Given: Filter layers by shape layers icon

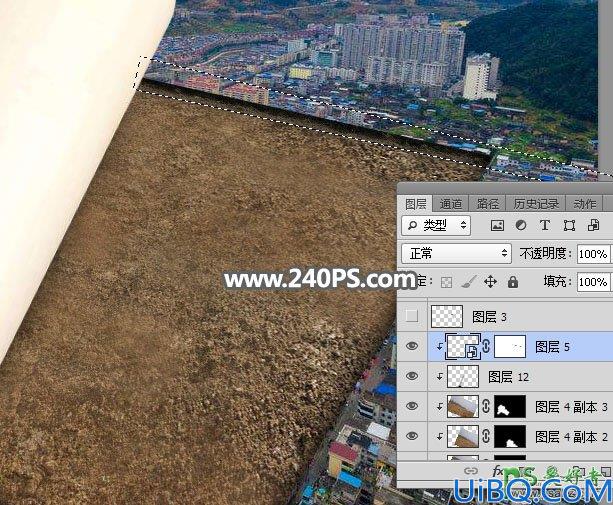Looking at the screenshot, I should pyautogui.click(x=569, y=225).
